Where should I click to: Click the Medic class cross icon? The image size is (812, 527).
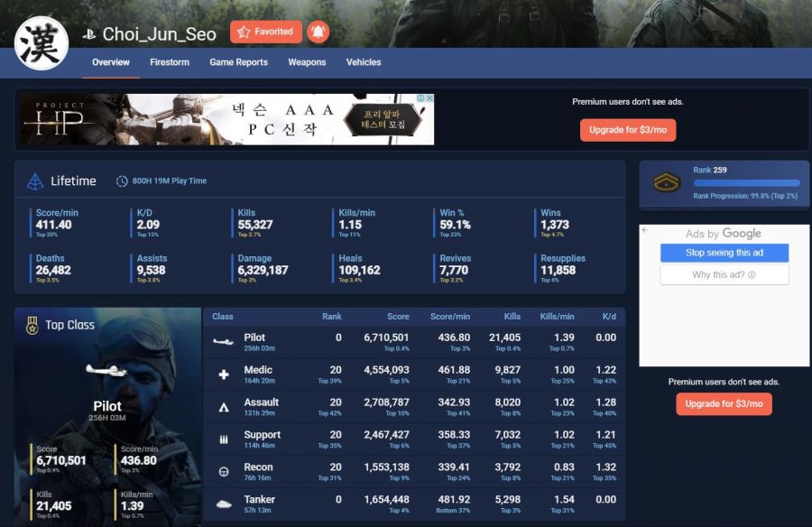point(224,374)
